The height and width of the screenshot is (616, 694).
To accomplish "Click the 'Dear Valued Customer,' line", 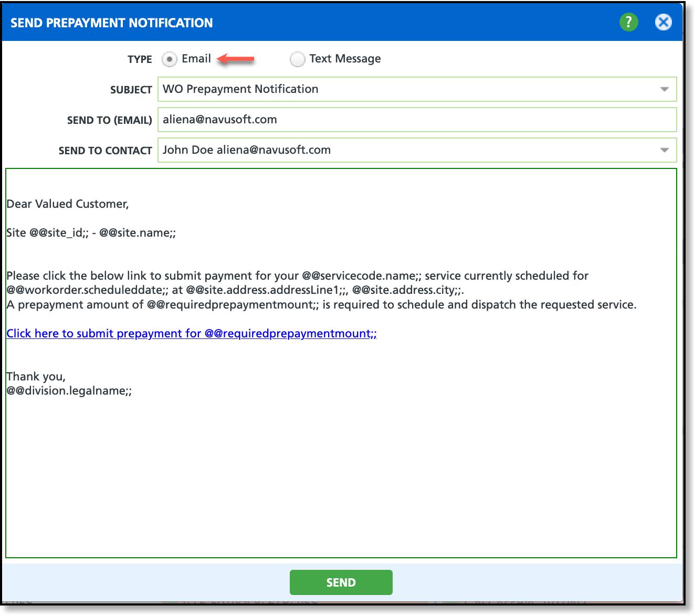I will pos(68,204).
